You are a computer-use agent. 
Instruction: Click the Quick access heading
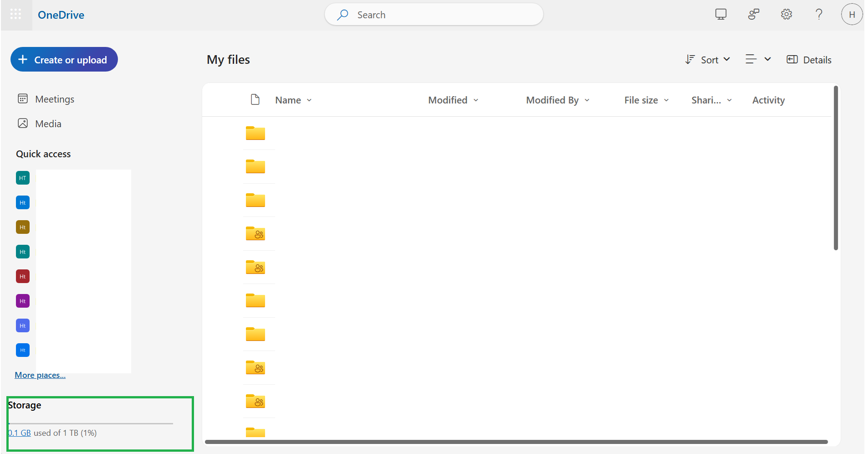point(43,154)
